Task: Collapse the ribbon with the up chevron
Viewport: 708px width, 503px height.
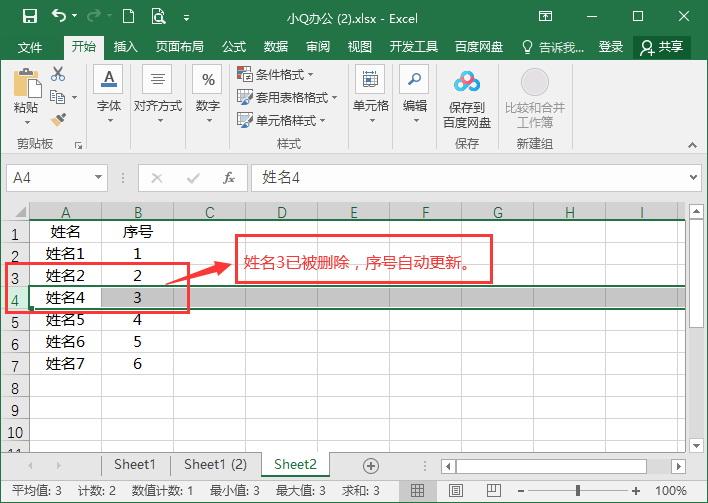Action: tap(692, 145)
